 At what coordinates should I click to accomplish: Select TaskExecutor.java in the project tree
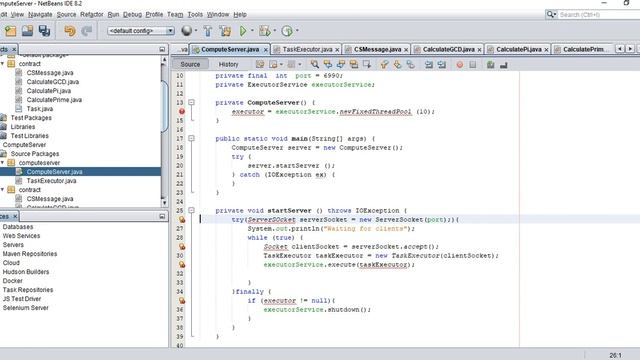(x=51, y=181)
